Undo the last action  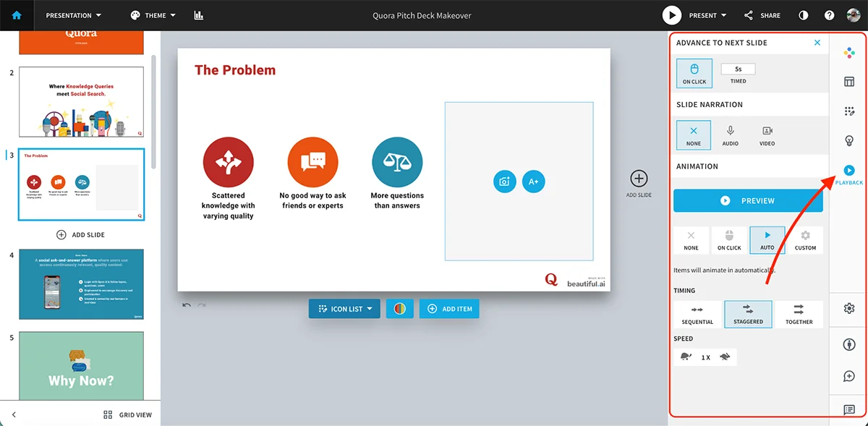click(187, 305)
